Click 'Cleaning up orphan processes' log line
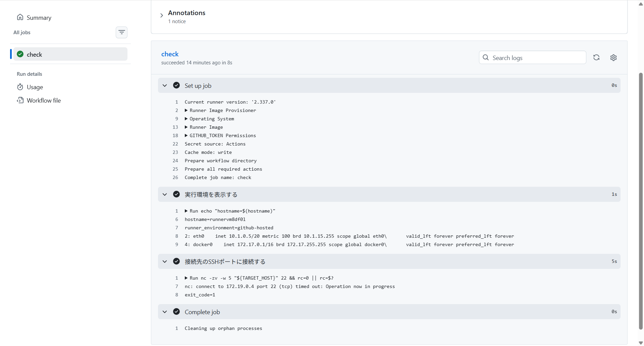644x346 pixels. [223, 328]
